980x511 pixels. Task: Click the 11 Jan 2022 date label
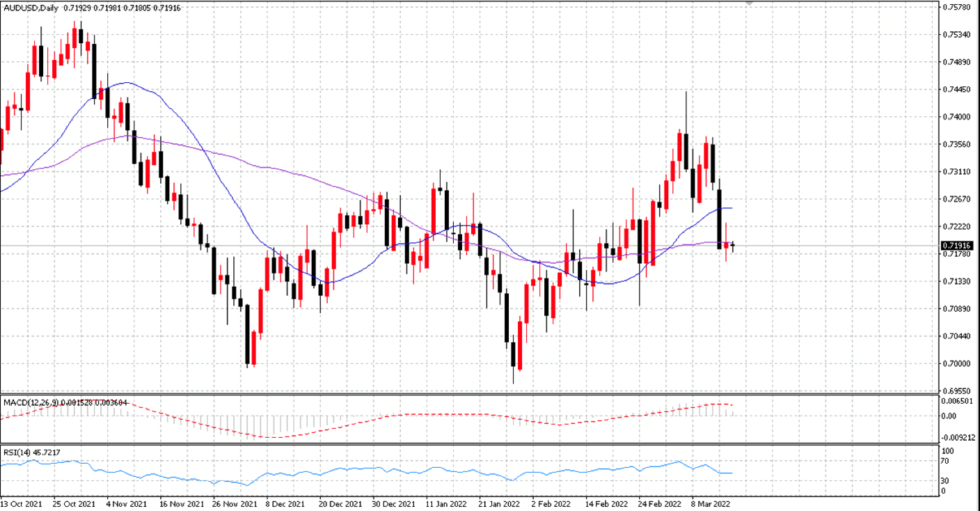pos(446,503)
